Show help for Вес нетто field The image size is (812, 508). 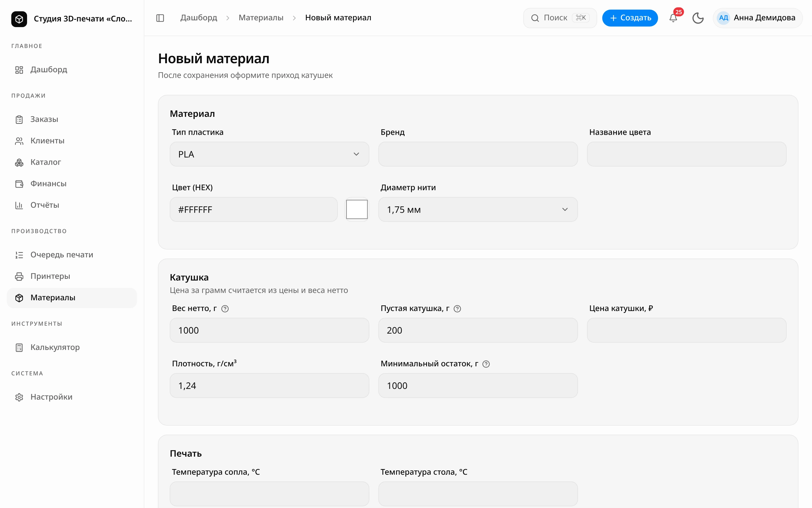coord(225,309)
